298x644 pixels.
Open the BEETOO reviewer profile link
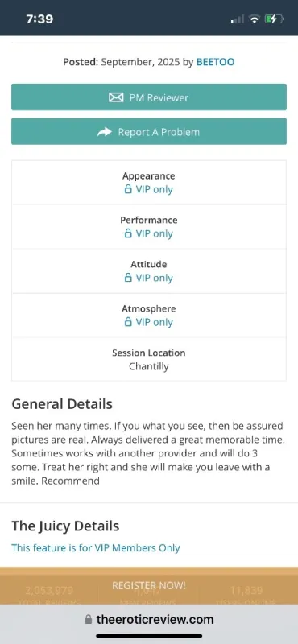click(x=215, y=62)
